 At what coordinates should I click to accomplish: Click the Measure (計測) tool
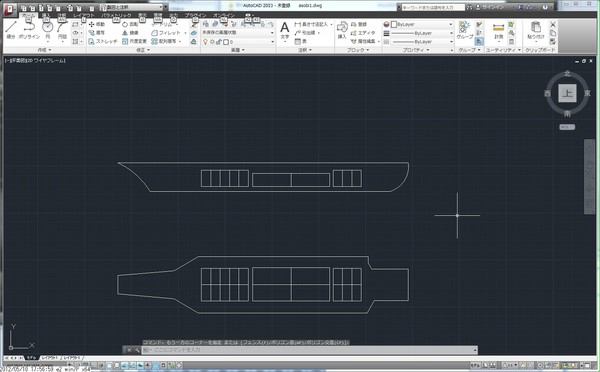click(499, 31)
